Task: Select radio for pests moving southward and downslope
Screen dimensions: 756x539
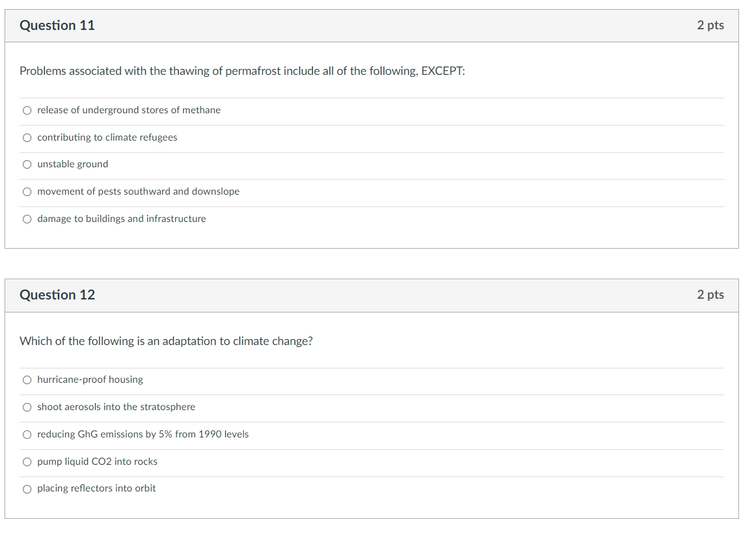Action: tap(27, 192)
